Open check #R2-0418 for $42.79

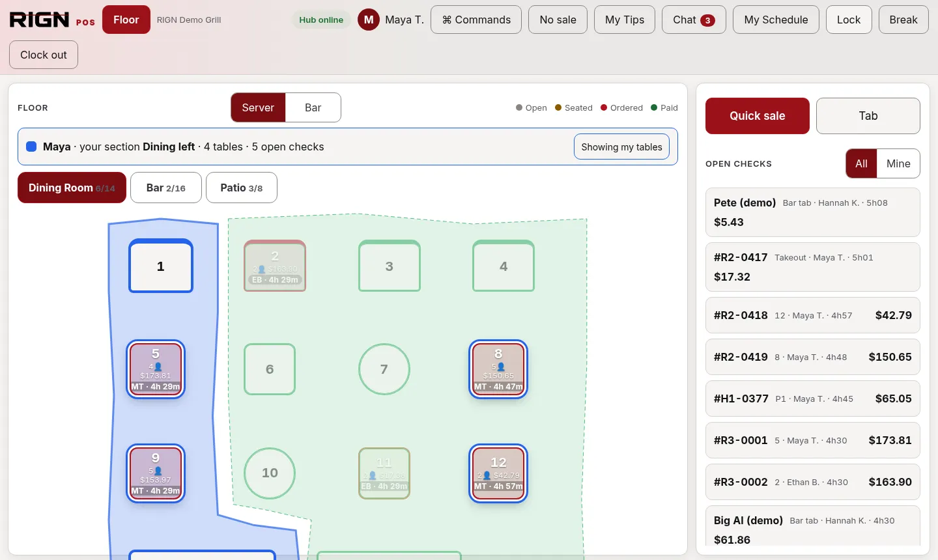click(x=813, y=315)
